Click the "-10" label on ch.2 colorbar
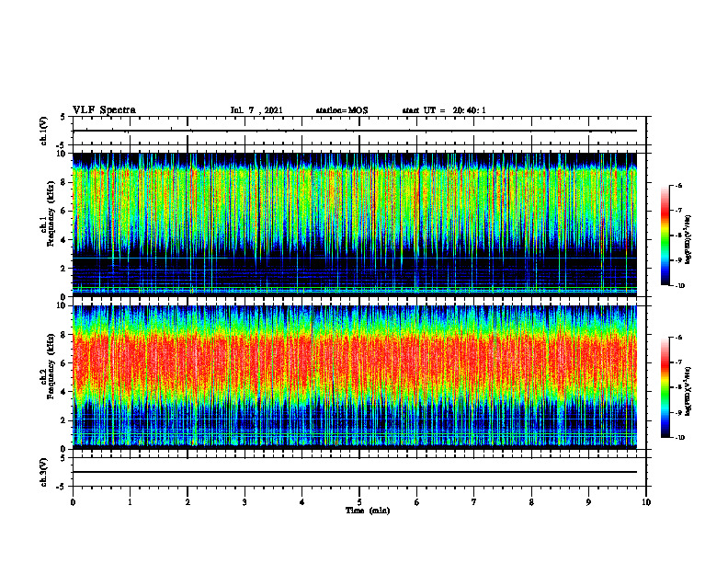The width and height of the screenshot is (728, 563). click(x=679, y=438)
